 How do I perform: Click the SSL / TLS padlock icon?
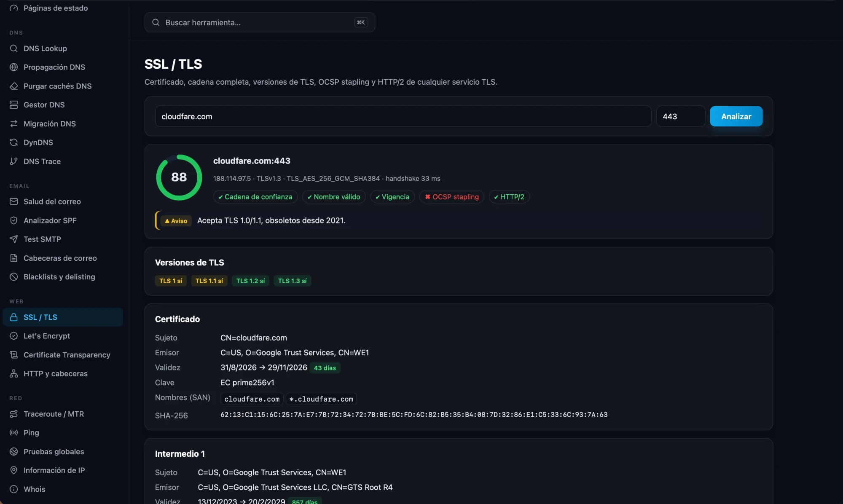(14, 317)
